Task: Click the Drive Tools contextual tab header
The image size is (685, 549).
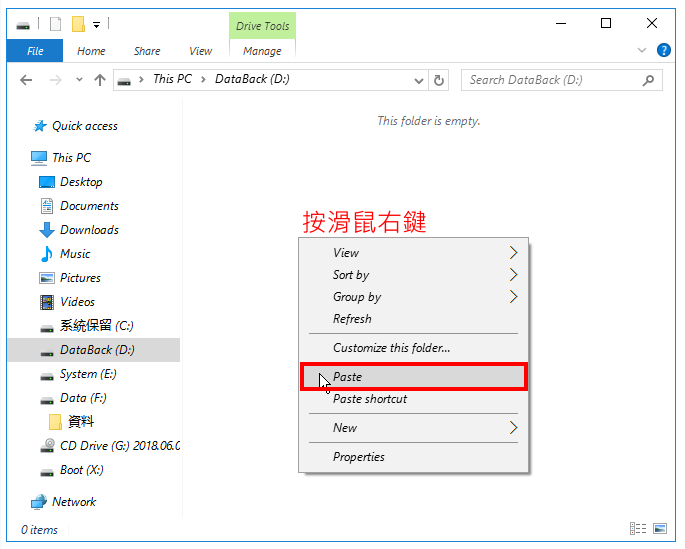Action: 263,26
